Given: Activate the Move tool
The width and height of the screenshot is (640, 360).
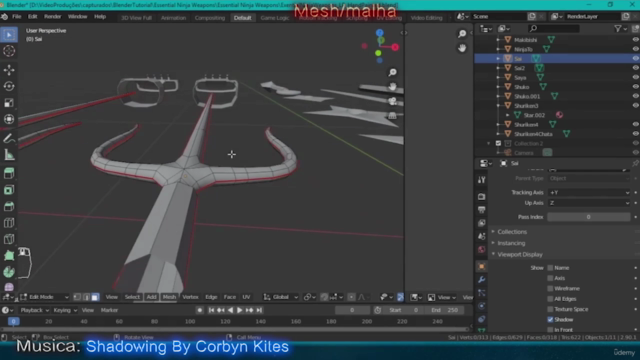Looking at the screenshot, I should coord(9,70).
